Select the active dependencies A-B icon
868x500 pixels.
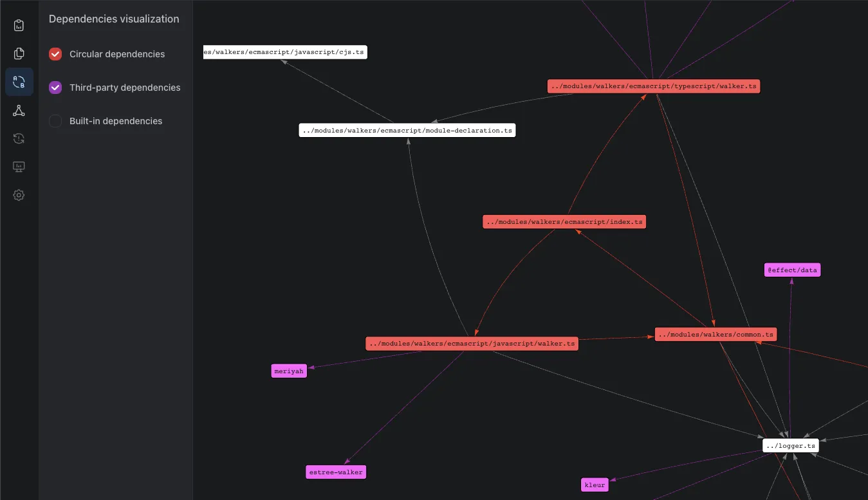click(x=19, y=82)
